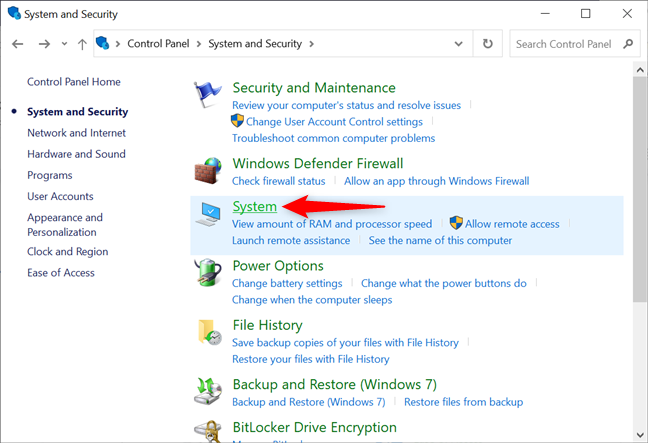Image resolution: width=648 pixels, height=443 pixels.
Task: Open User Accounts category
Action: point(60,196)
